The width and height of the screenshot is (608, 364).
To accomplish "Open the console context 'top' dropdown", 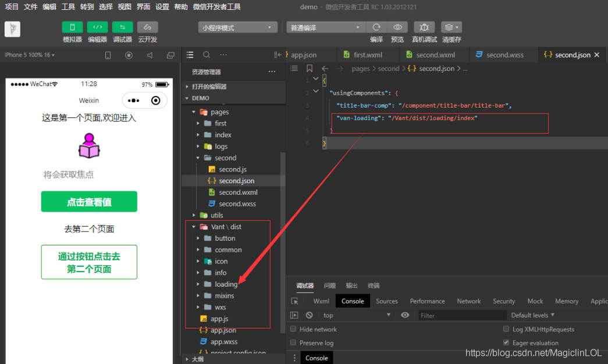I will [x=356, y=315].
